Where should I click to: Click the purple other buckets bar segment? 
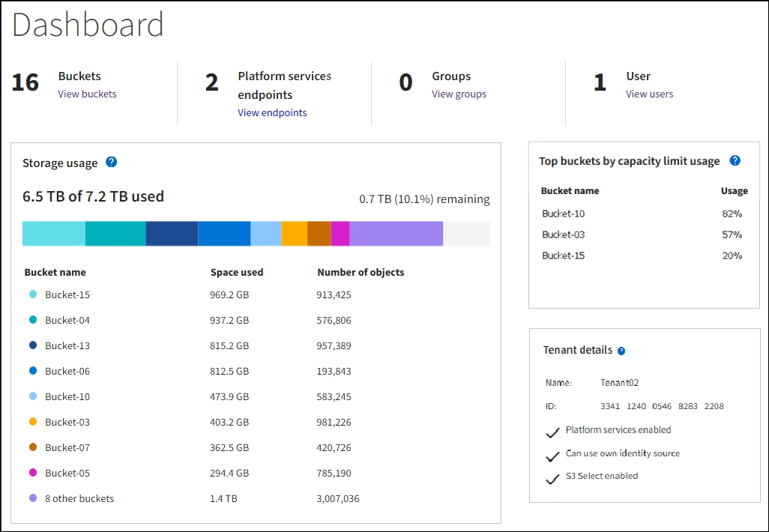point(396,234)
